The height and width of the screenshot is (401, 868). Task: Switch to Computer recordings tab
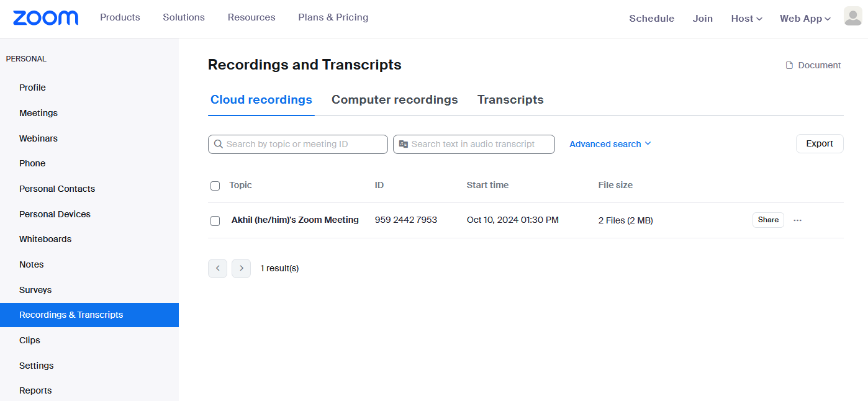pyautogui.click(x=395, y=100)
